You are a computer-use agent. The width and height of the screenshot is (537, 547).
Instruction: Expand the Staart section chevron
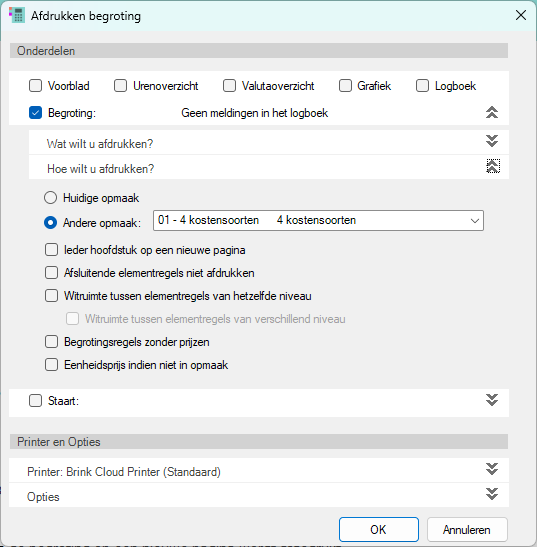tap(492, 400)
